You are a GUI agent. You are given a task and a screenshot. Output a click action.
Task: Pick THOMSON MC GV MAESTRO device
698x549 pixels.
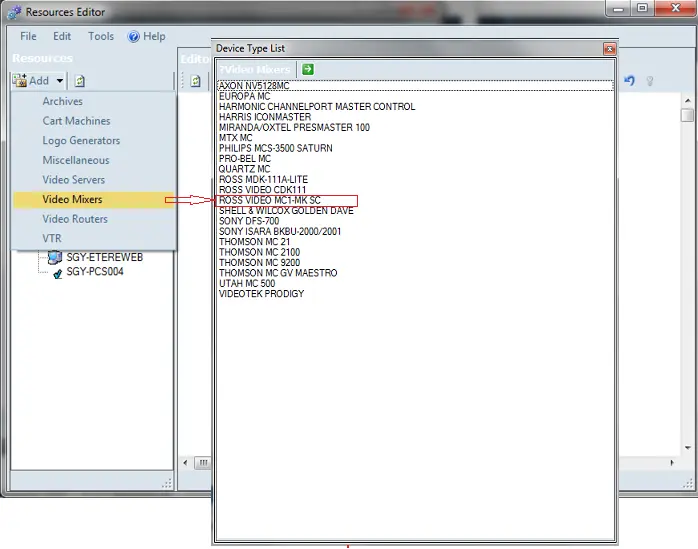pos(278,273)
